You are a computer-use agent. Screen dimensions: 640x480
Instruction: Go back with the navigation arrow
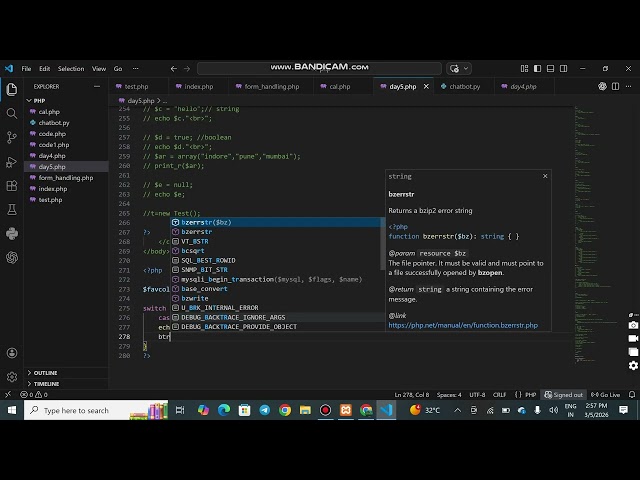(x=173, y=69)
